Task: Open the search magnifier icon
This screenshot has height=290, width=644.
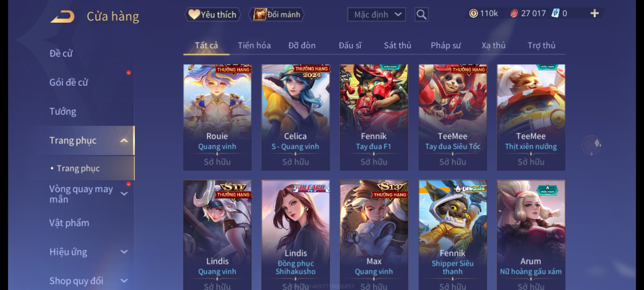Action: 421,15
